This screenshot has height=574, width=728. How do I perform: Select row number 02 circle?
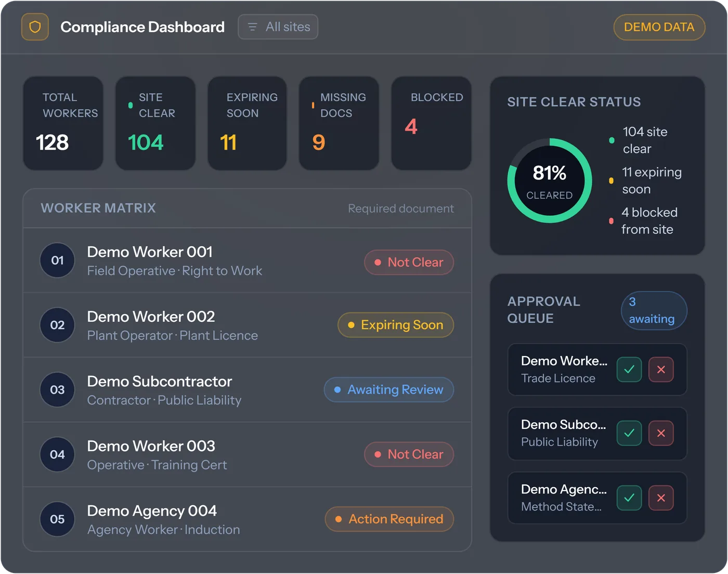click(x=57, y=325)
